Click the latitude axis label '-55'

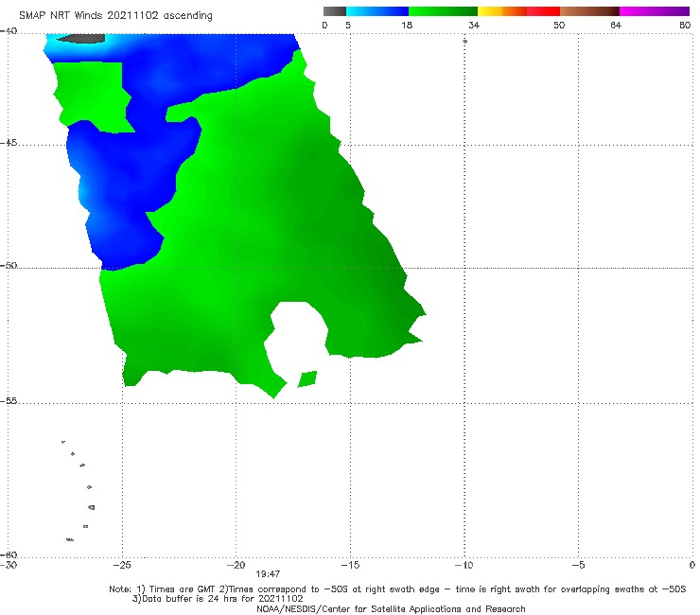(9, 401)
